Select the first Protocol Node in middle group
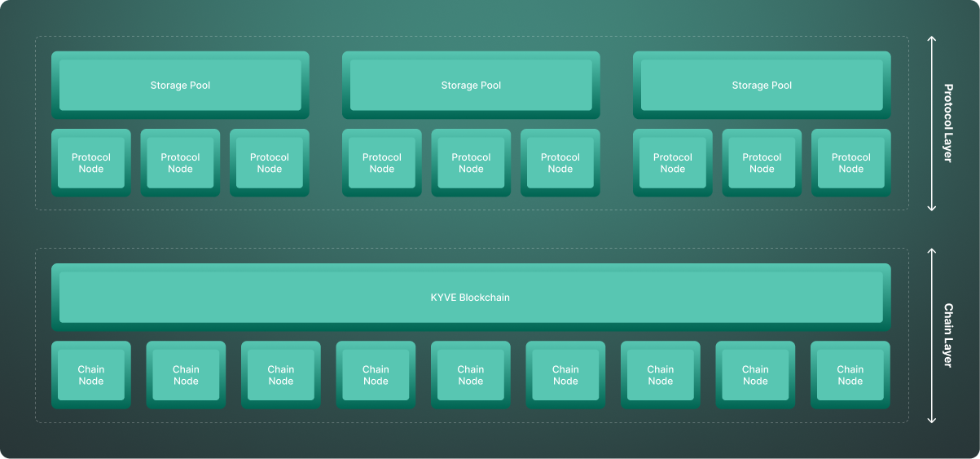980x459 pixels. (382, 163)
